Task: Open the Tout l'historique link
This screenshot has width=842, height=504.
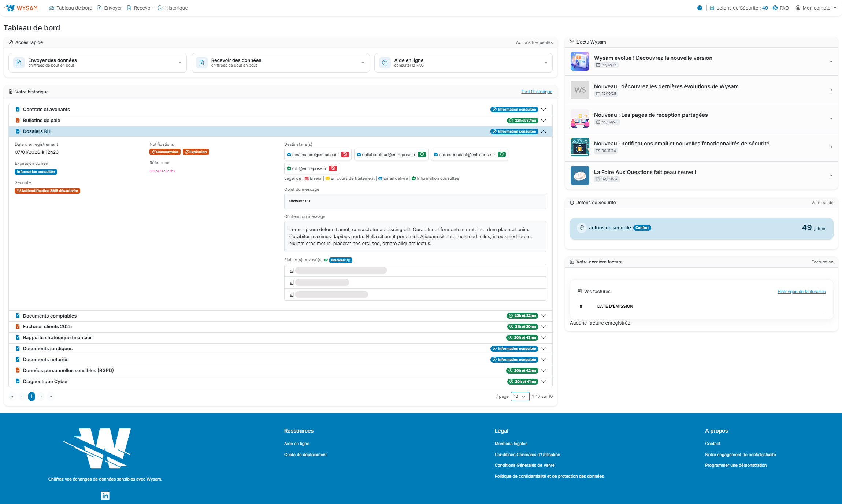Action: click(537, 92)
